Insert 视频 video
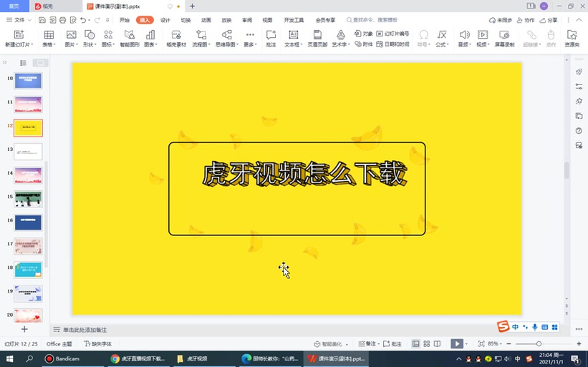 pos(483,39)
